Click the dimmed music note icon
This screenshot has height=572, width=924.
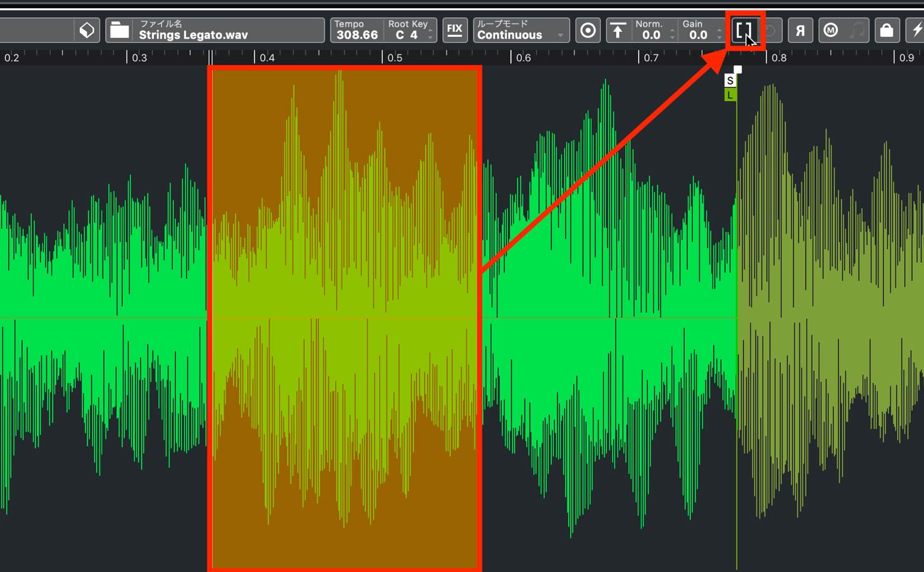click(x=858, y=31)
